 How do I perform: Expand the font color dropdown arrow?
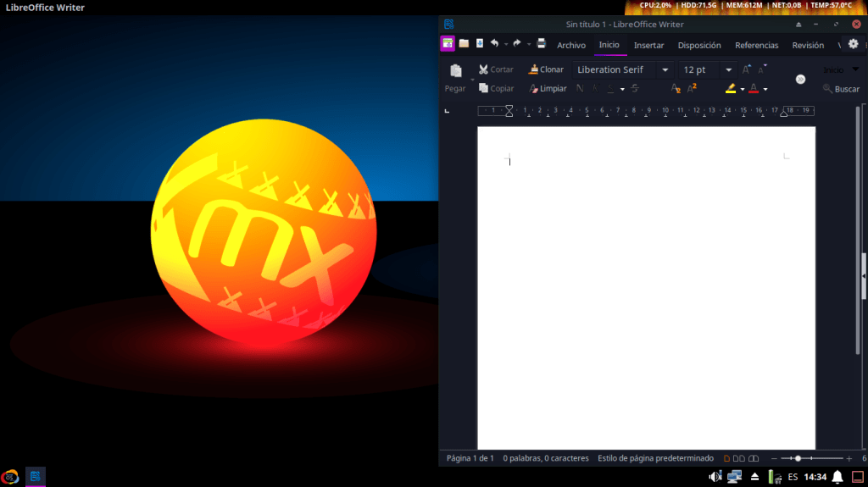(x=765, y=88)
